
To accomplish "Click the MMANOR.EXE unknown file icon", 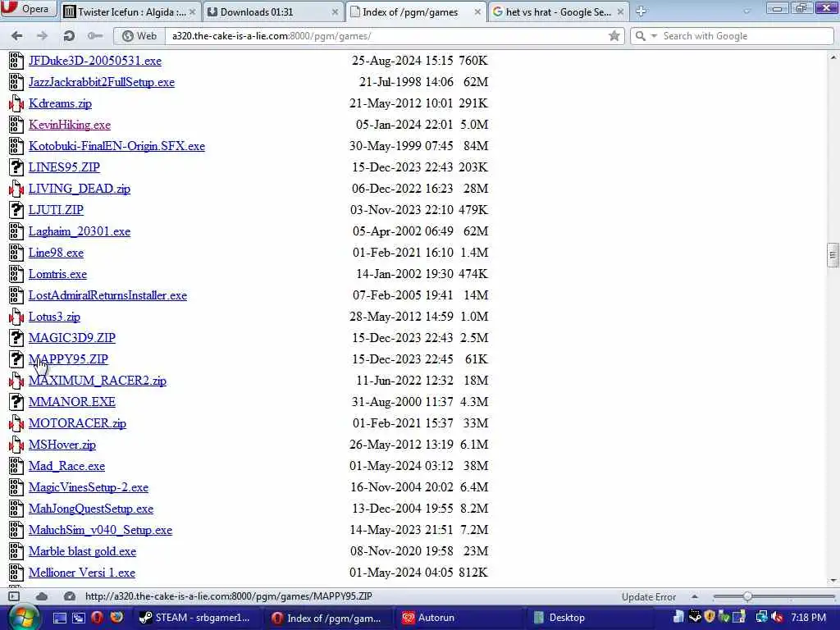I will tap(16, 402).
